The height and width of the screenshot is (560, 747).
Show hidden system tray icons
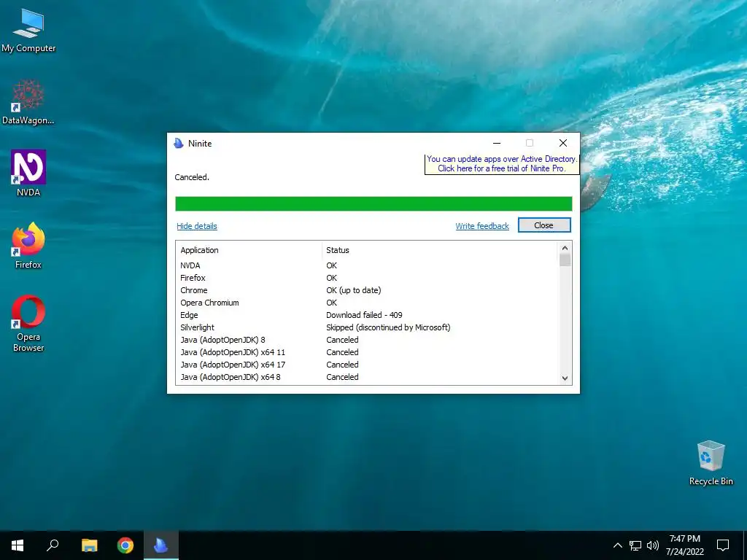coord(617,545)
